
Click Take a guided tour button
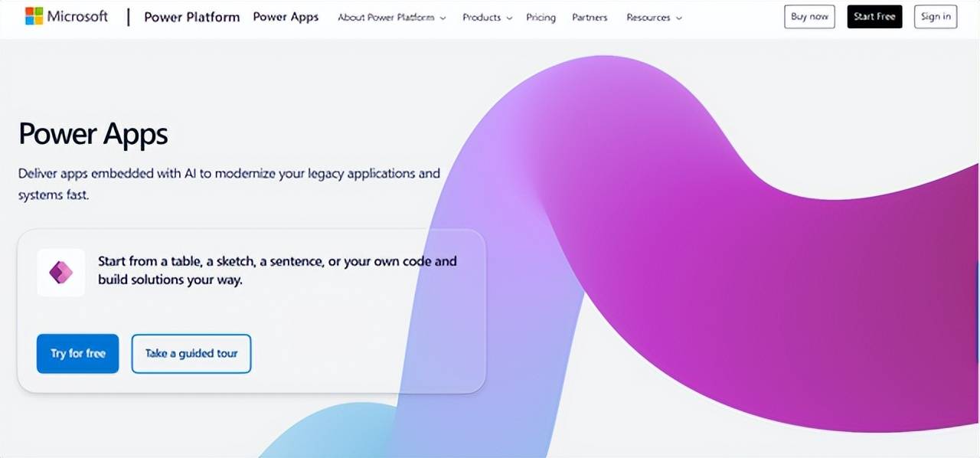tap(191, 354)
